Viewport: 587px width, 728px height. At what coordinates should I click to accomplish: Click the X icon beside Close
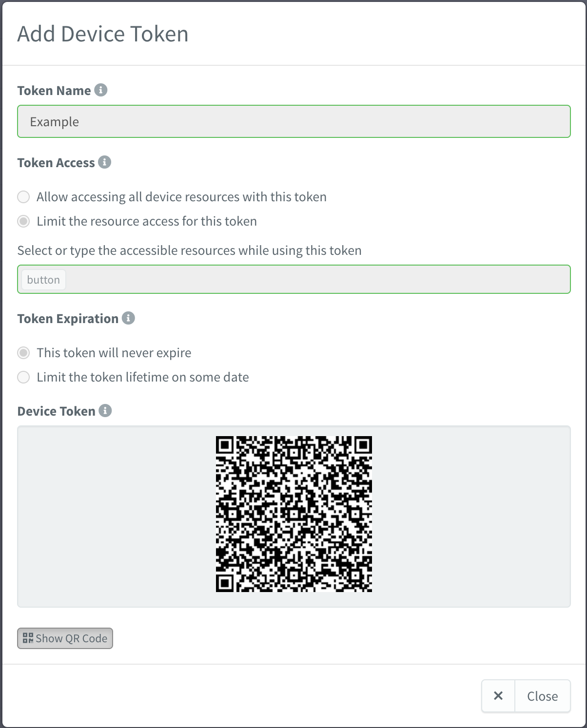(x=498, y=696)
